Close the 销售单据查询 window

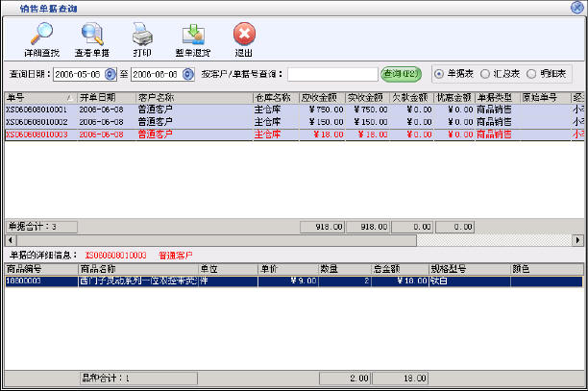click(x=576, y=7)
